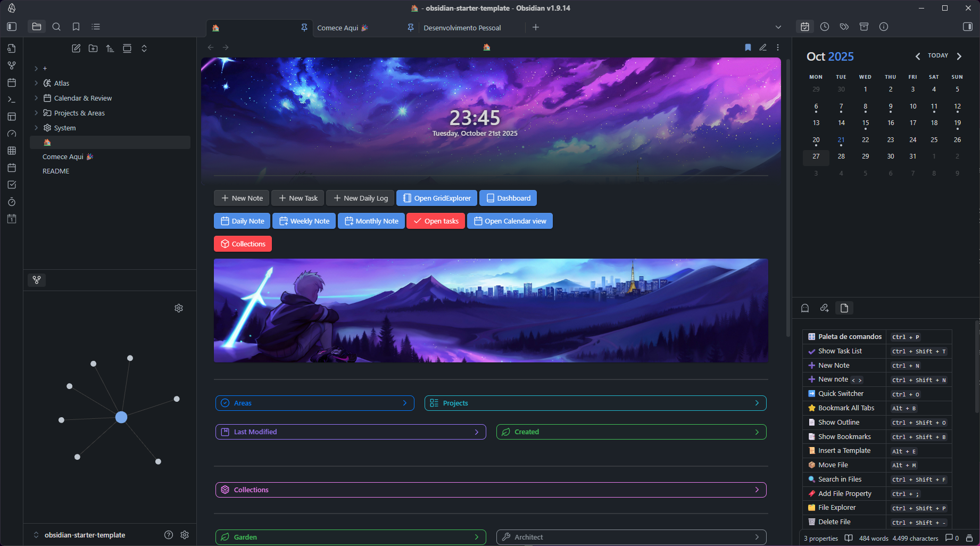Open vault switcher obsidian-starter-template
The width and height of the screenshot is (980, 546).
click(x=85, y=535)
